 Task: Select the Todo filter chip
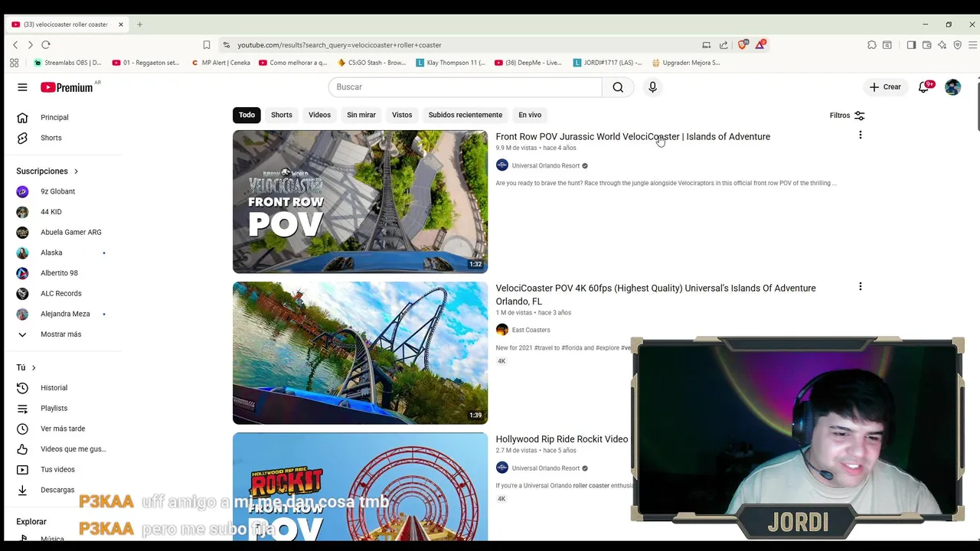pyautogui.click(x=247, y=115)
